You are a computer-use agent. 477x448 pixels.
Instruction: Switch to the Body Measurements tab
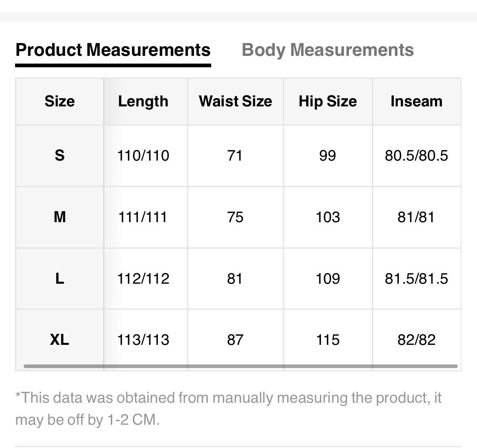tap(327, 50)
